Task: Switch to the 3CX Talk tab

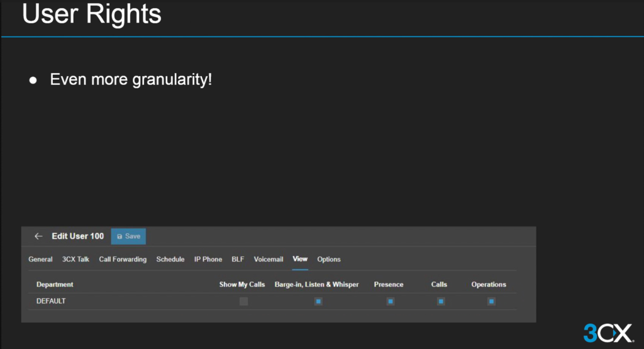Action: coord(75,259)
